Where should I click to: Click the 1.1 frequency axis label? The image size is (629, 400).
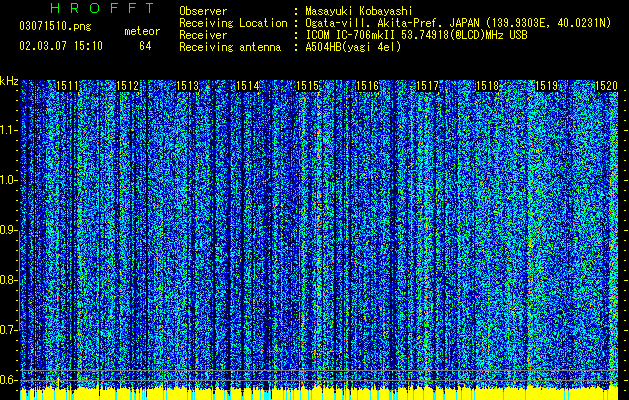tap(8, 130)
